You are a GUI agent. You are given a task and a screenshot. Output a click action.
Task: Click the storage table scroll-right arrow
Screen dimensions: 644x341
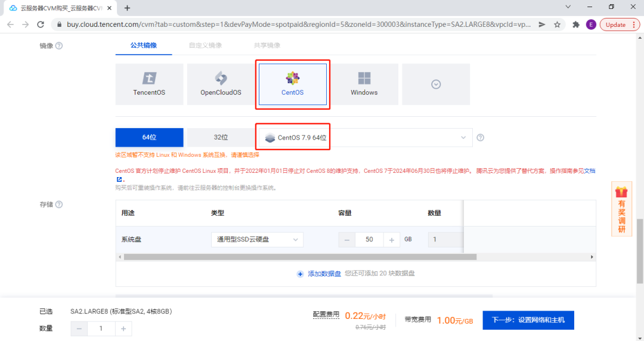[592, 257]
